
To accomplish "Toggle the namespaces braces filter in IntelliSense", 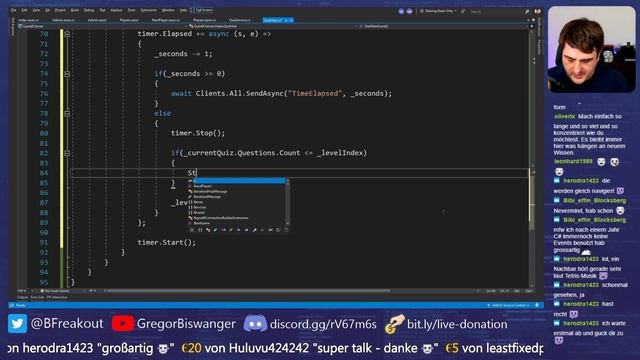I will (x=200, y=230).
